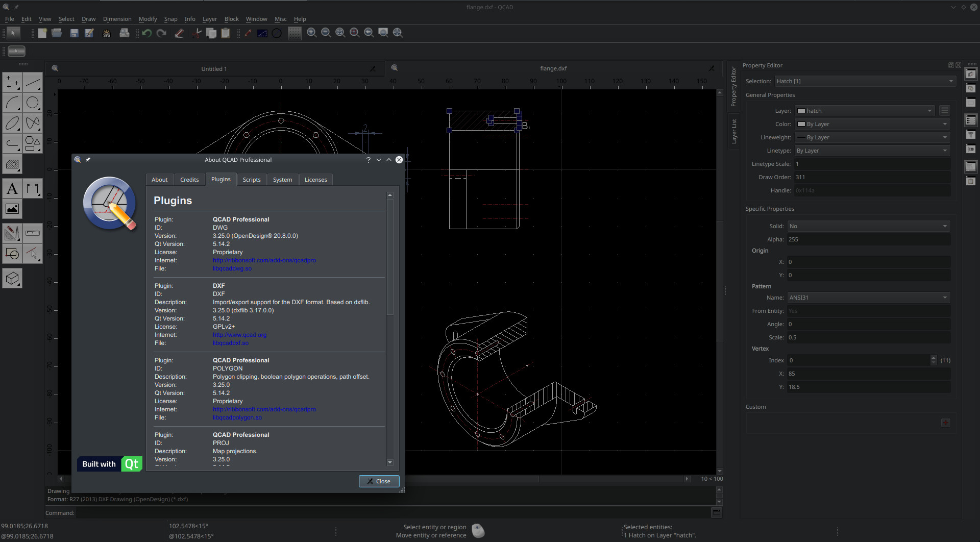980x542 pixels.
Task: Open the http://www.qcad.org link
Action: pos(239,335)
